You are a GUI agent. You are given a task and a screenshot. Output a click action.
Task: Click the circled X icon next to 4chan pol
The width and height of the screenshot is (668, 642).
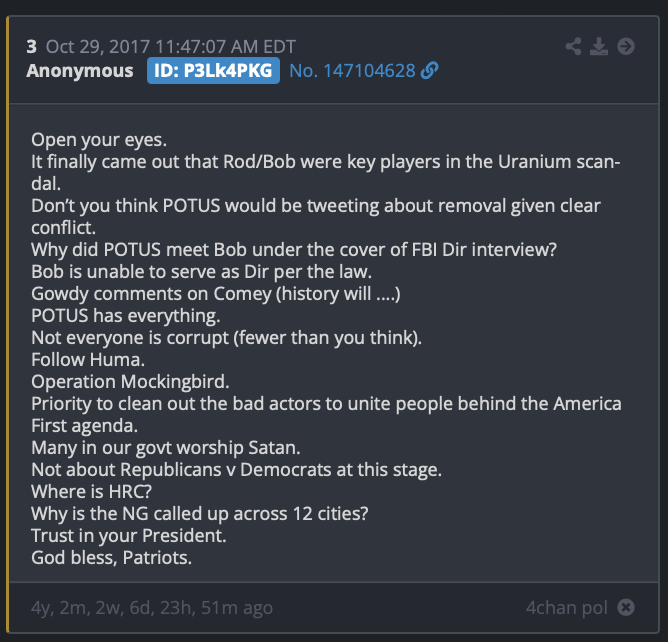[626, 607]
